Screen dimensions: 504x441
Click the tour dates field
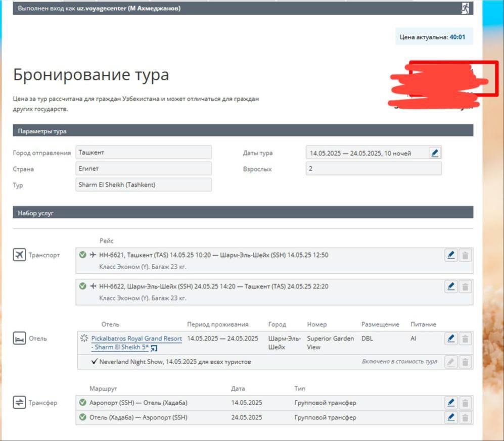tap(366, 153)
